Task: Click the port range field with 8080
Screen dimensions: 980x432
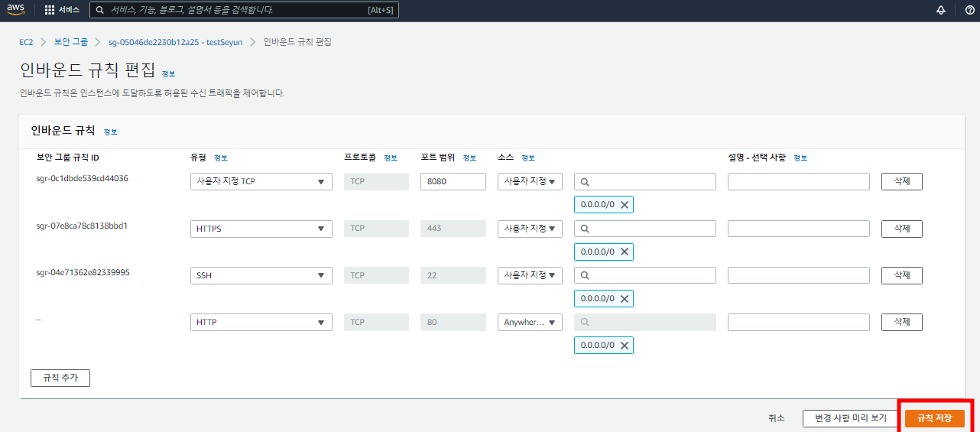Action: [453, 182]
